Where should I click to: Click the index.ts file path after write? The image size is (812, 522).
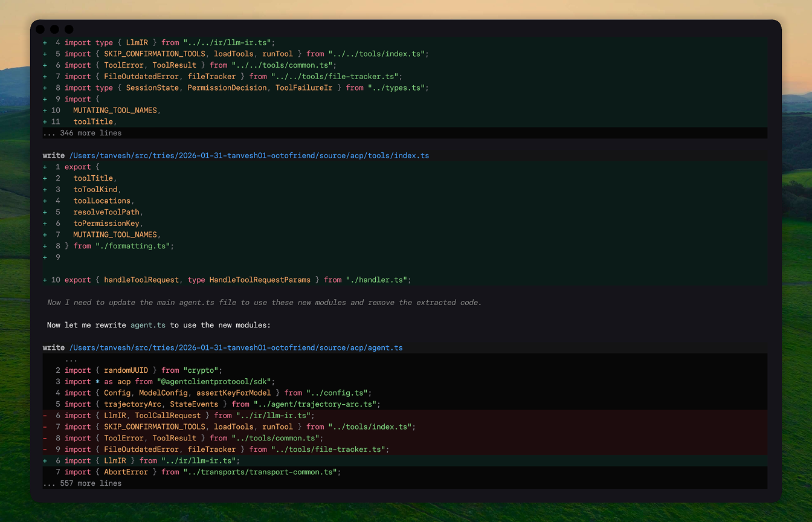249,156
